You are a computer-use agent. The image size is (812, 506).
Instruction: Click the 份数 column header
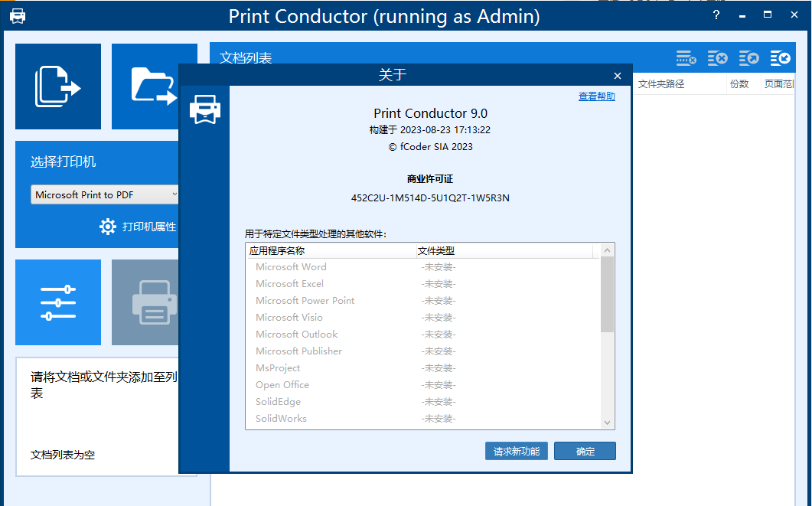744,84
